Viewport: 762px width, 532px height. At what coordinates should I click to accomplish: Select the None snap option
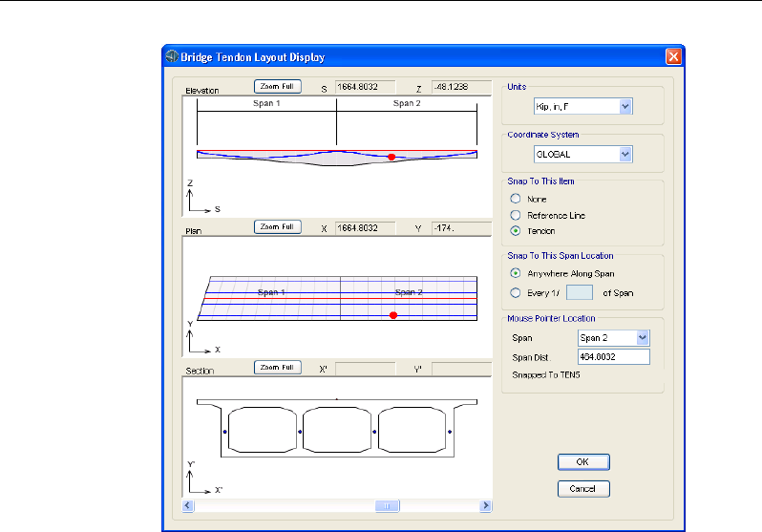(x=517, y=199)
